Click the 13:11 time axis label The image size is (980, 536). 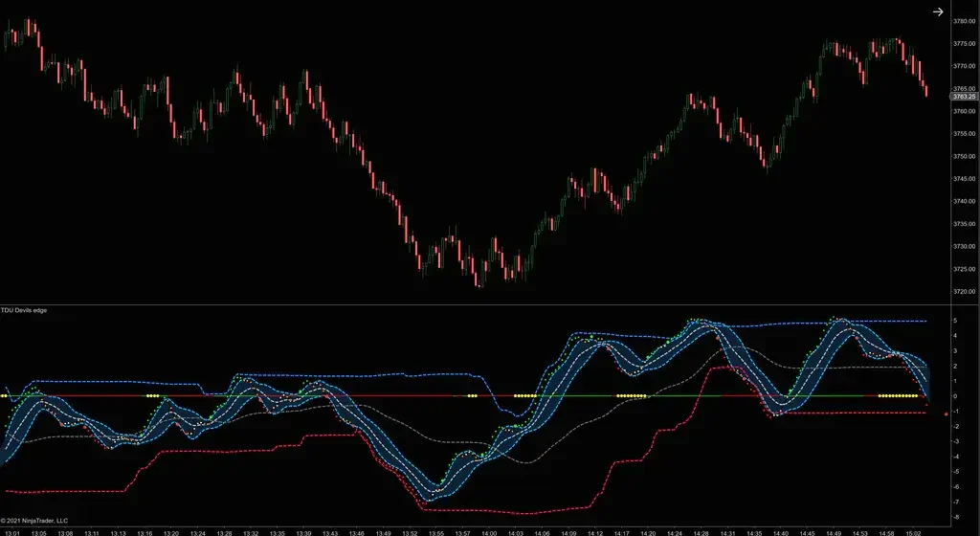tap(92, 533)
